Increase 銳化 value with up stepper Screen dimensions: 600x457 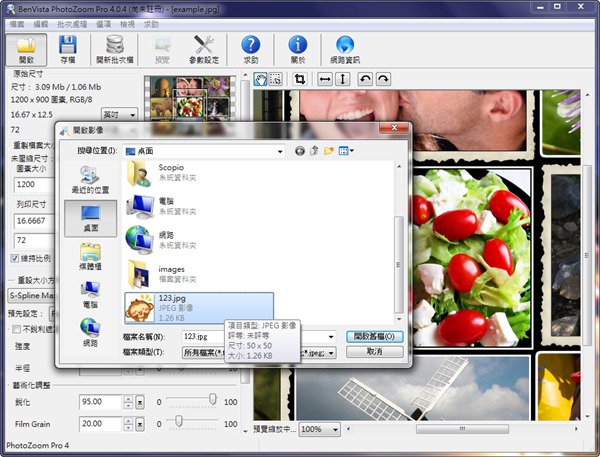[128, 399]
